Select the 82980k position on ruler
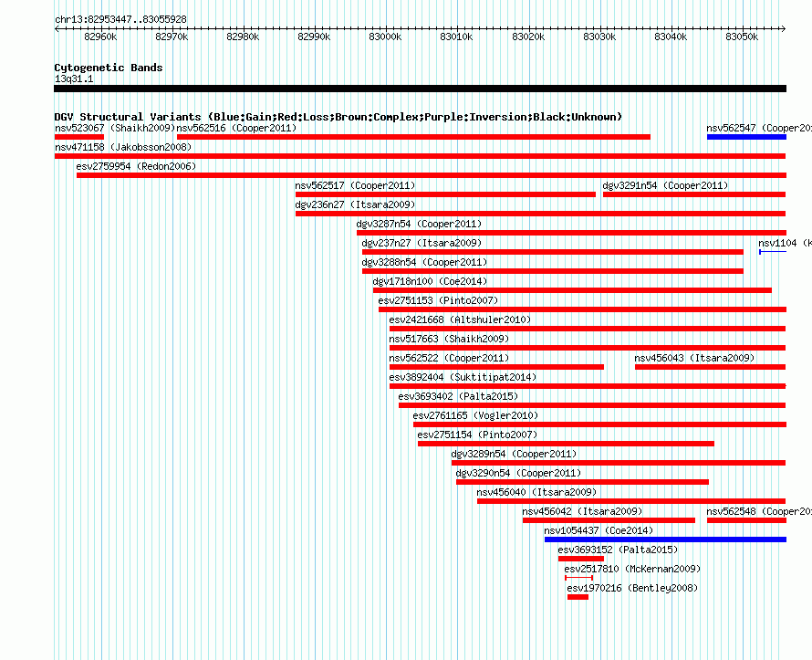This screenshot has width=812, height=660. (x=243, y=37)
